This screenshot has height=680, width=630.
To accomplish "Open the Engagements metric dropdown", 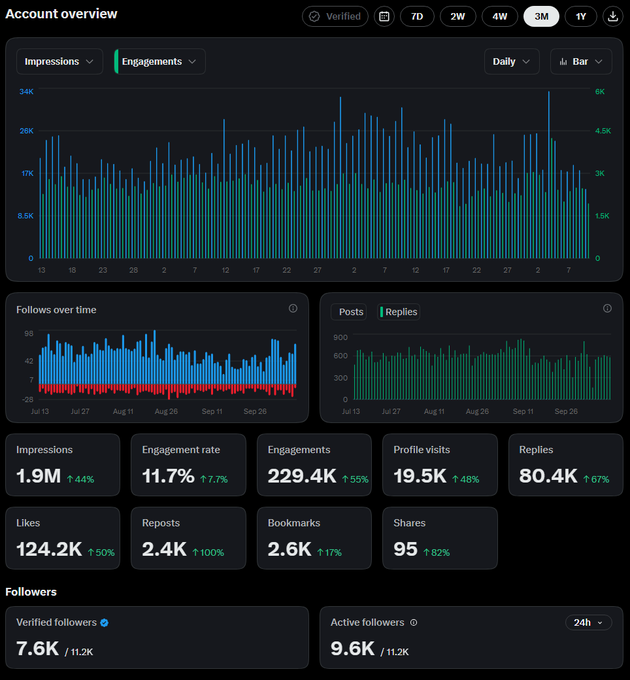I will pos(160,62).
